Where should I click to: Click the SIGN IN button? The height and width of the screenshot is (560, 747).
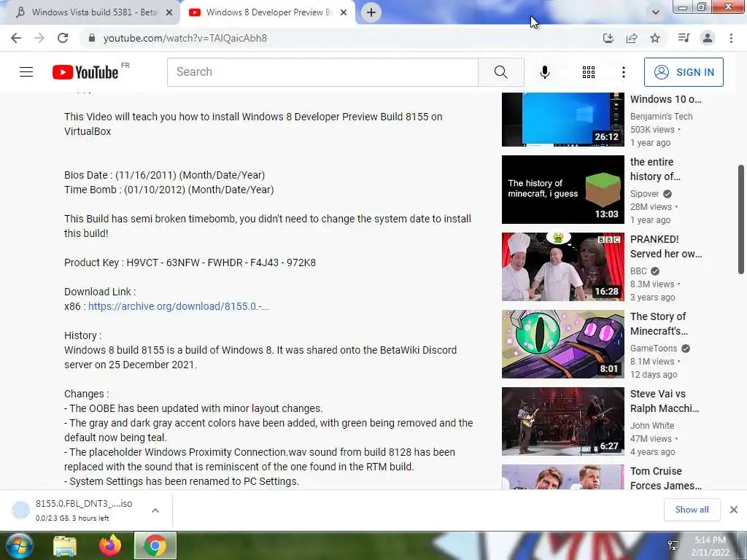coord(684,72)
